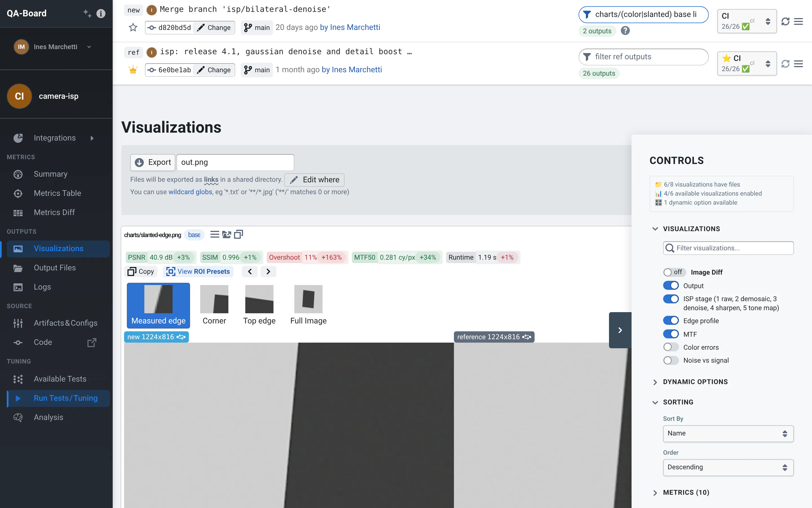Click the crown icon on the ref commit

(133, 70)
